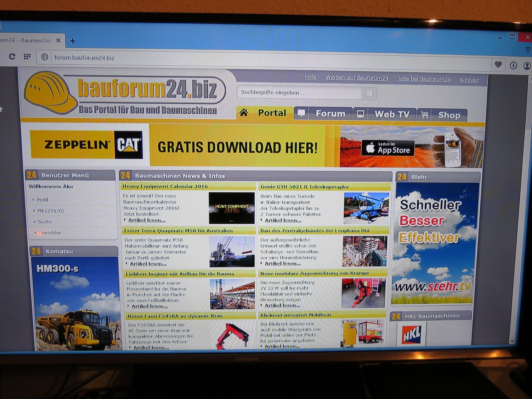Click the Liebherr Bauma stand thumbnail

point(232,294)
